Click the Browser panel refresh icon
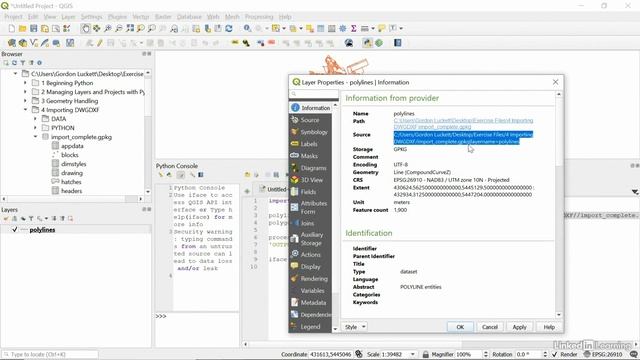 click(x=14, y=63)
